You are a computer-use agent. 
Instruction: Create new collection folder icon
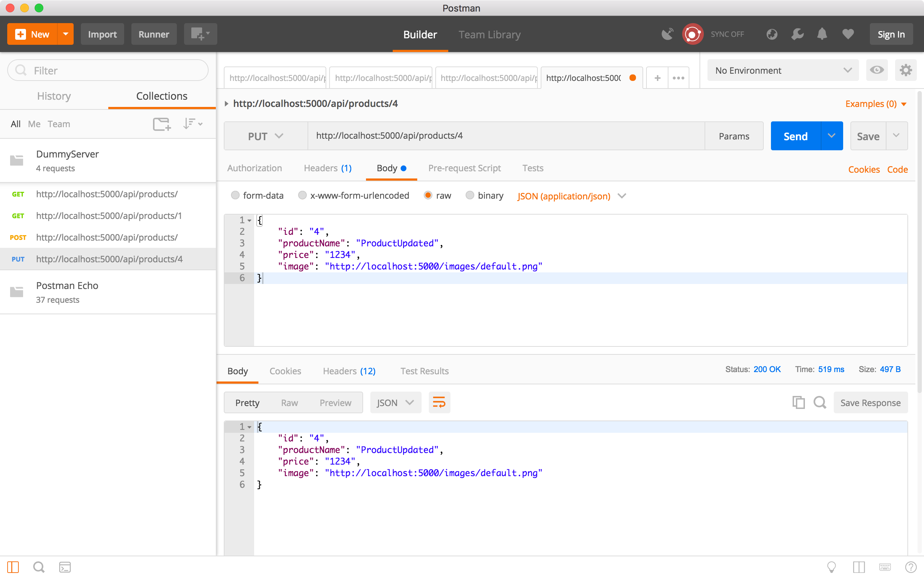point(161,124)
